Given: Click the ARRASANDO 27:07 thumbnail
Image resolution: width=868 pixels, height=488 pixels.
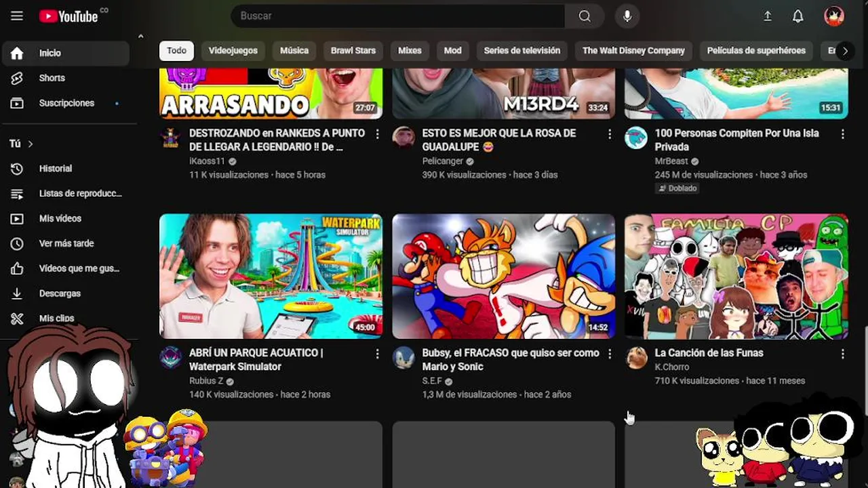Looking at the screenshot, I should (271, 94).
